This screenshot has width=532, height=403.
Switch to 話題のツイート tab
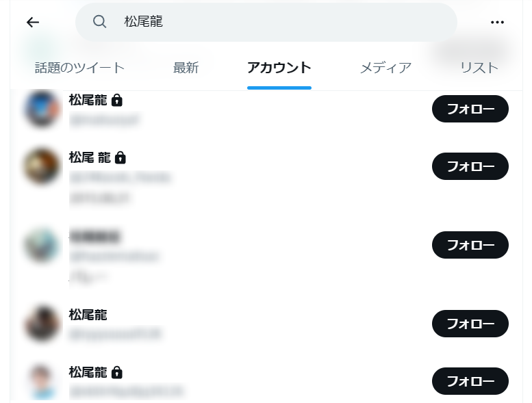tap(79, 68)
